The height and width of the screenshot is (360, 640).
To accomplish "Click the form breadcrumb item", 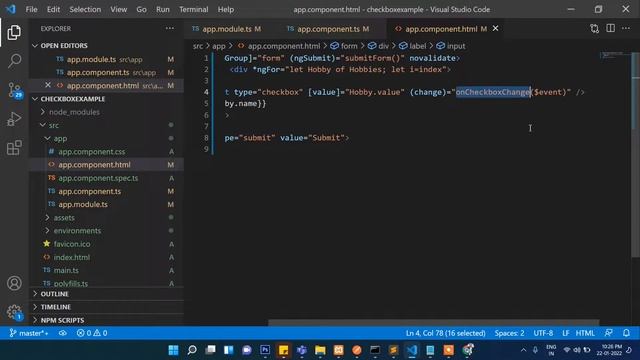I will [344, 46].
